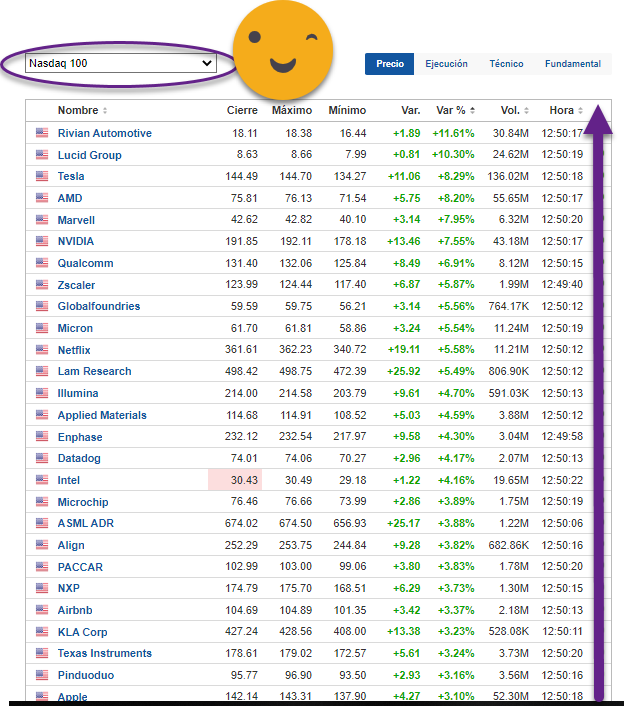This screenshot has height=706, width=624.
Task: Select Tesla's change value +11.06
Action: pos(404,176)
